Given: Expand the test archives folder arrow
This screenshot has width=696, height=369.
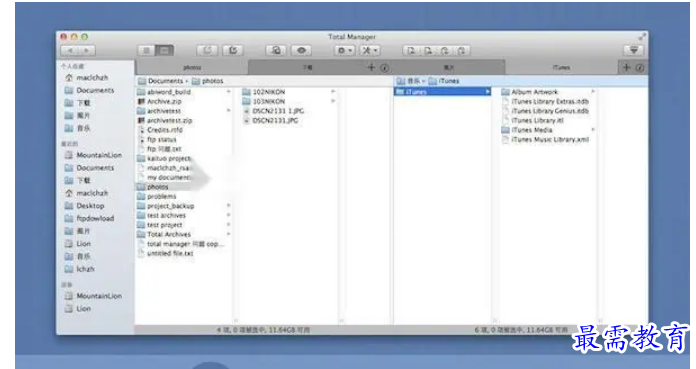Looking at the screenshot, I should [229, 215].
